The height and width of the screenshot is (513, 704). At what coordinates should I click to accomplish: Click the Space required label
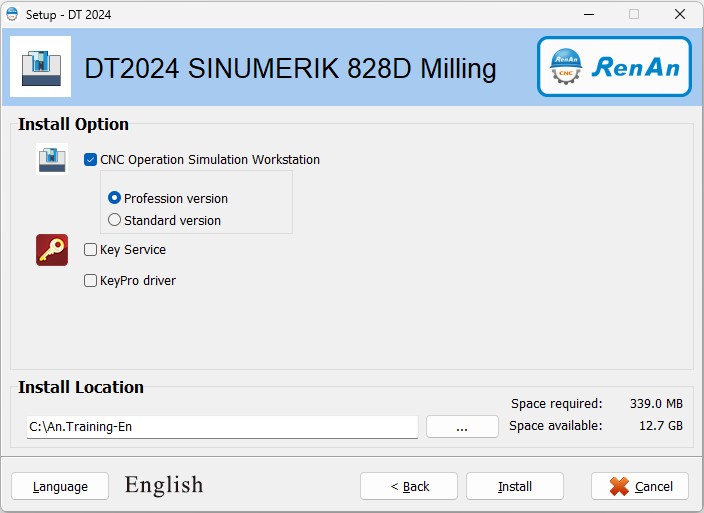tap(557, 403)
